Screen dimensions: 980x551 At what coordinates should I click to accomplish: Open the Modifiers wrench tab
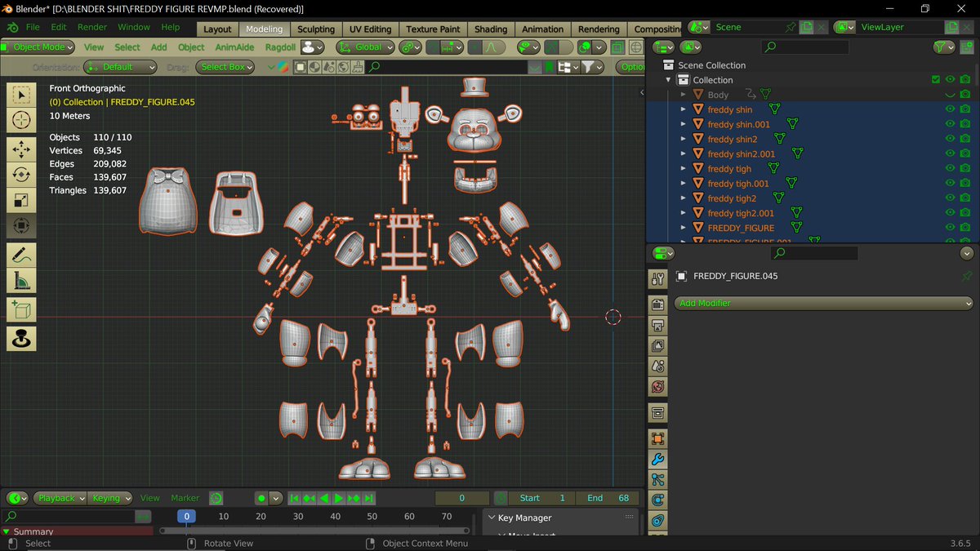(x=658, y=460)
